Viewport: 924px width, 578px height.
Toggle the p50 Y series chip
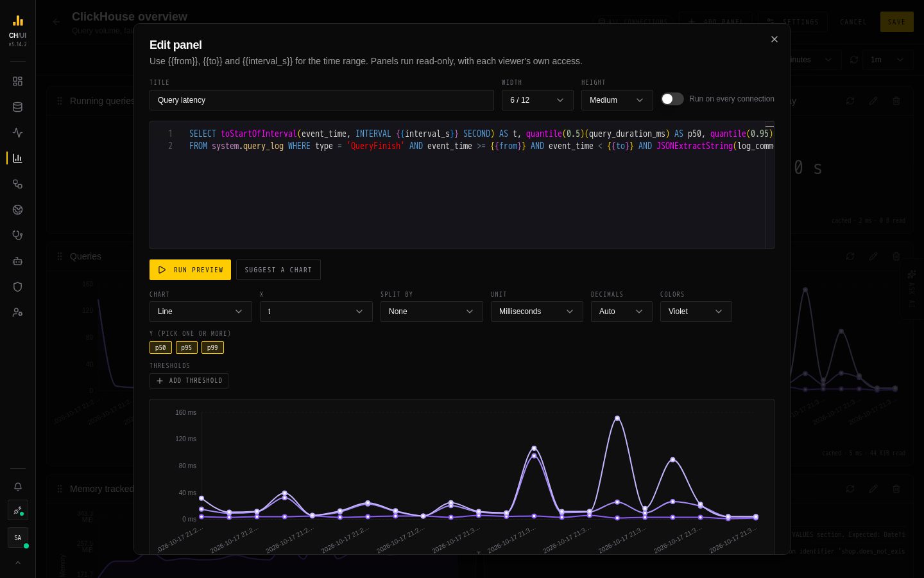160,347
